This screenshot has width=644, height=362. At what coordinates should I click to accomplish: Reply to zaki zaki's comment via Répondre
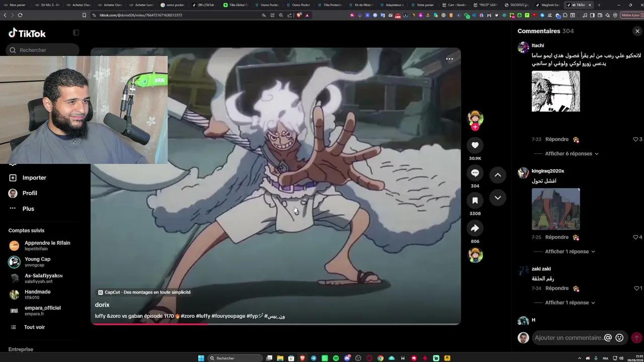[556, 289]
